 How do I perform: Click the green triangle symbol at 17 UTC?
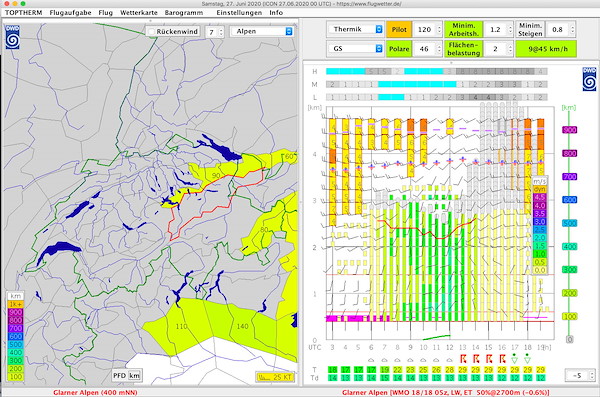click(515, 359)
